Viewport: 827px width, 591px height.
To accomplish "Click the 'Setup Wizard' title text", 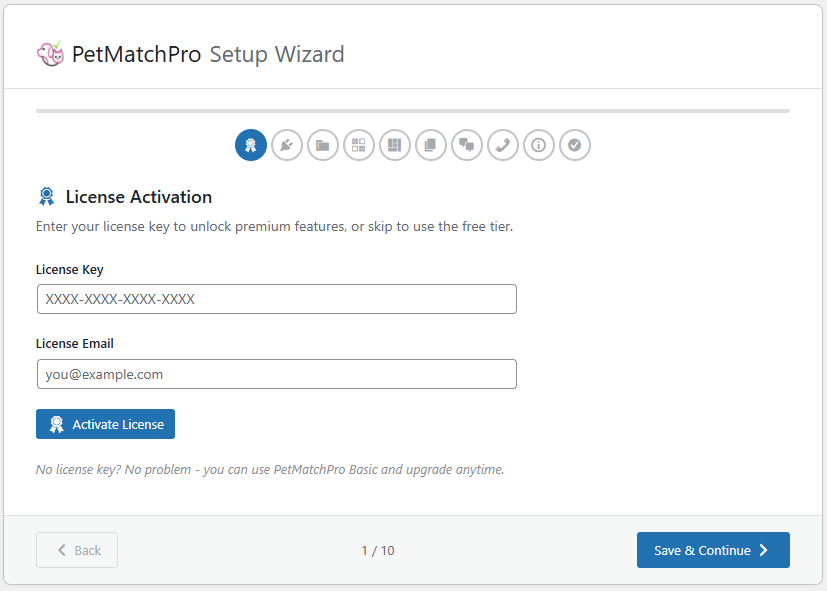I will 277,54.
